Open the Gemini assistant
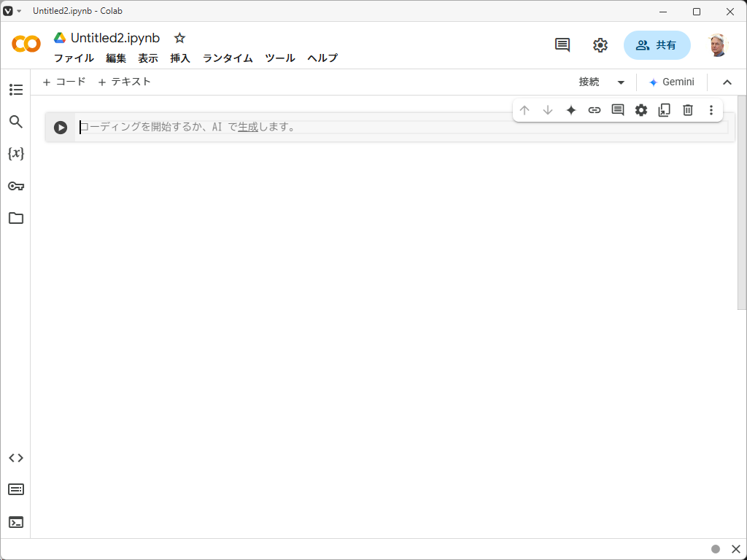Viewport: 747px width, 560px height. point(672,82)
